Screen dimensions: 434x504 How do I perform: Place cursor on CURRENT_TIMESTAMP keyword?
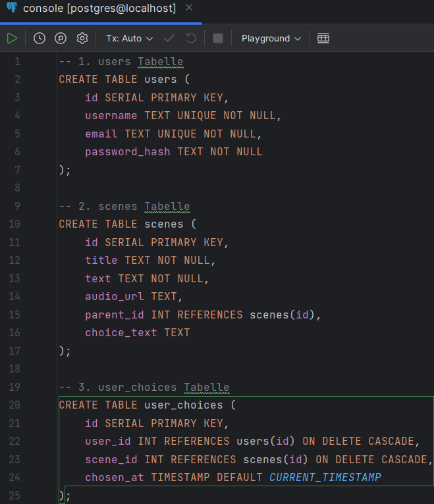325,477
